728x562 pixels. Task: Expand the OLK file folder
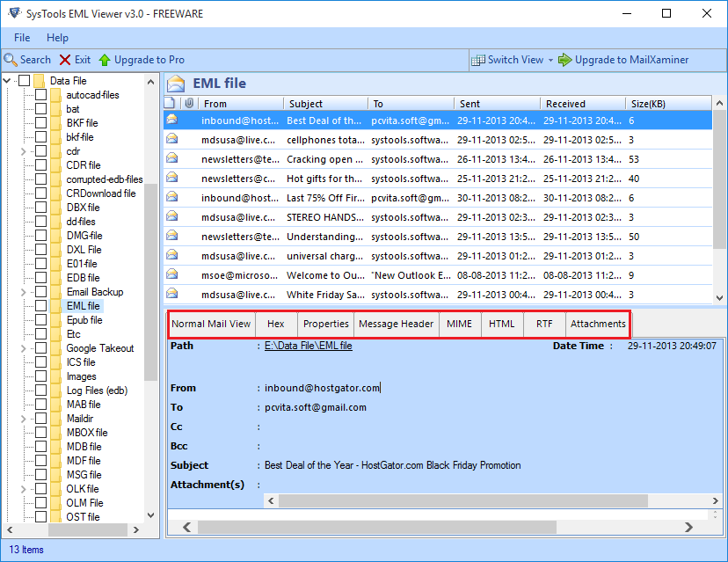pyautogui.click(x=23, y=489)
